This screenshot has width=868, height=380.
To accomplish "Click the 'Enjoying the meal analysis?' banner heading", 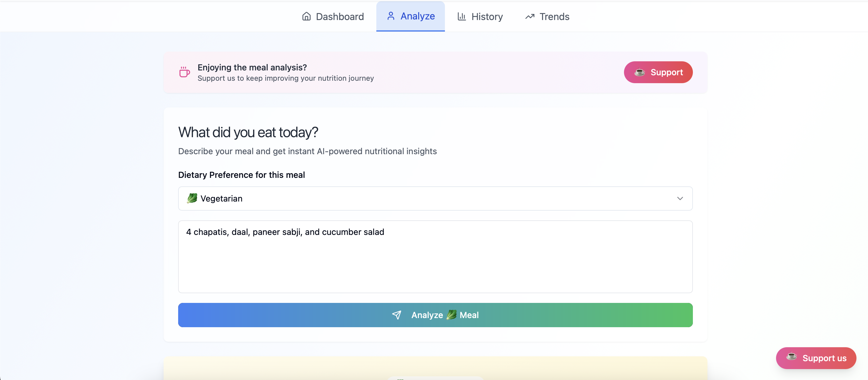I will click(x=252, y=67).
